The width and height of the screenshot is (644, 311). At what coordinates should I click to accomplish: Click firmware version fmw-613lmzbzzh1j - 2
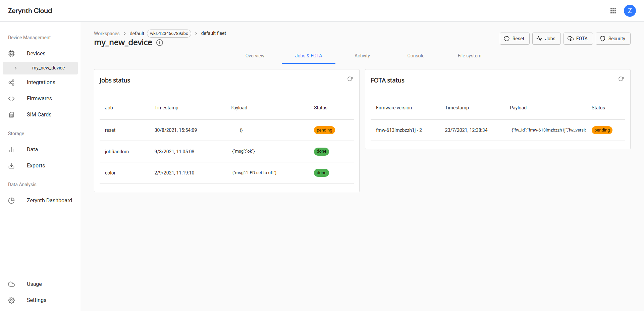[399, 130]
